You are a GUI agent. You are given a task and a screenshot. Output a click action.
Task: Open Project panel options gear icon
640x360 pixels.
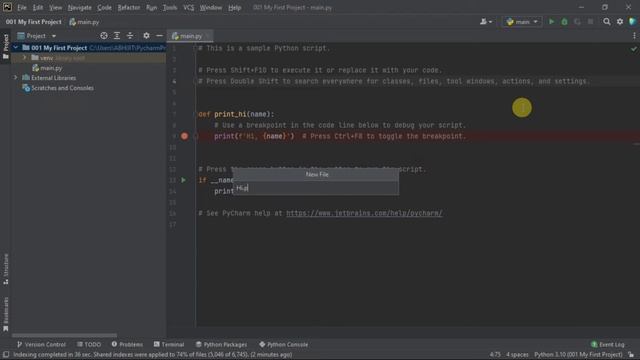tap(146, 36)
